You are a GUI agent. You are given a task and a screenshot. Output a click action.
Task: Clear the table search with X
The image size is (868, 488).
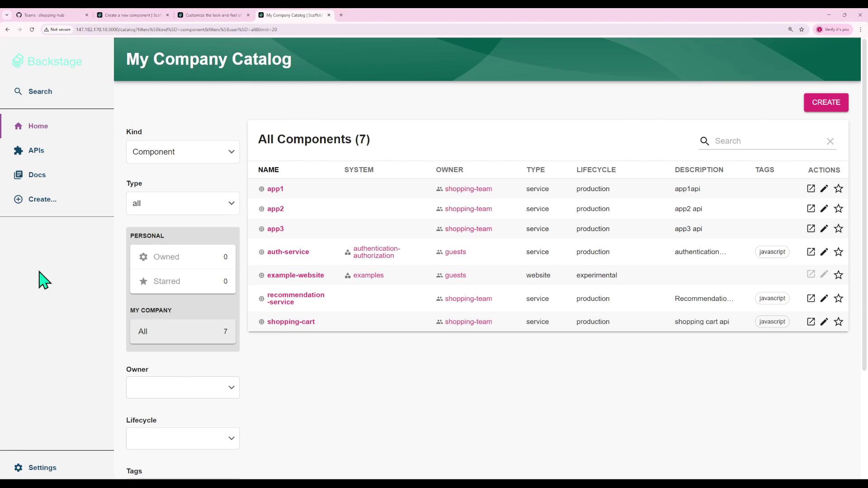coord(830,141)
